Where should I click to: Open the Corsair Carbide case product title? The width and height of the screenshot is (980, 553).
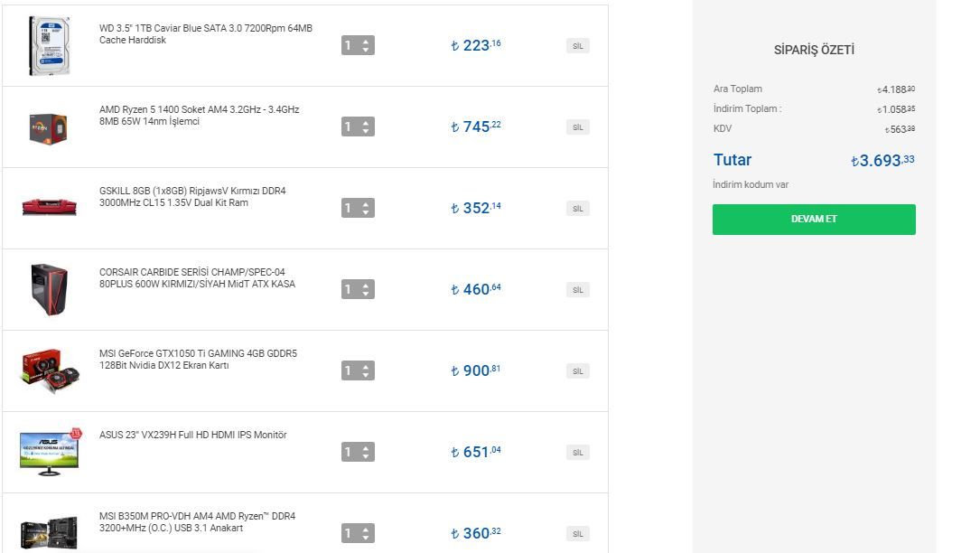197,277
